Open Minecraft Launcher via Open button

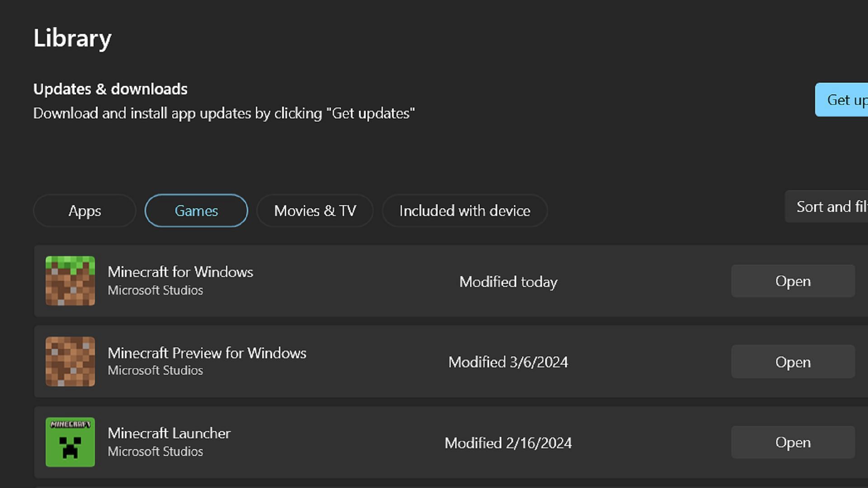(793, 442)
